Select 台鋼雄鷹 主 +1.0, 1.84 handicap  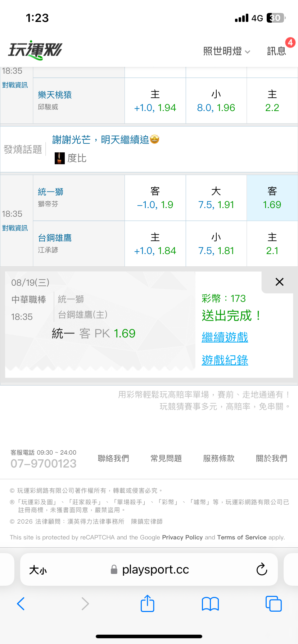click(x=155, y=244)
